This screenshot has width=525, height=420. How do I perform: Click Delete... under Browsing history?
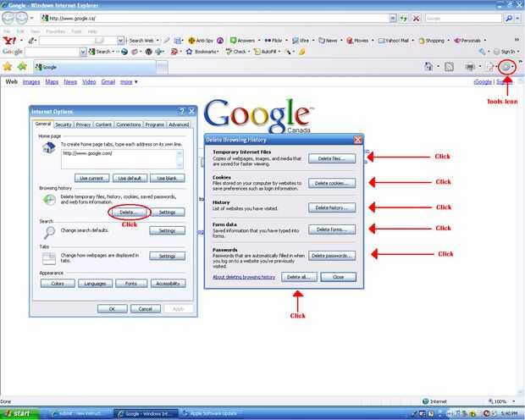(x=129, y=212)
